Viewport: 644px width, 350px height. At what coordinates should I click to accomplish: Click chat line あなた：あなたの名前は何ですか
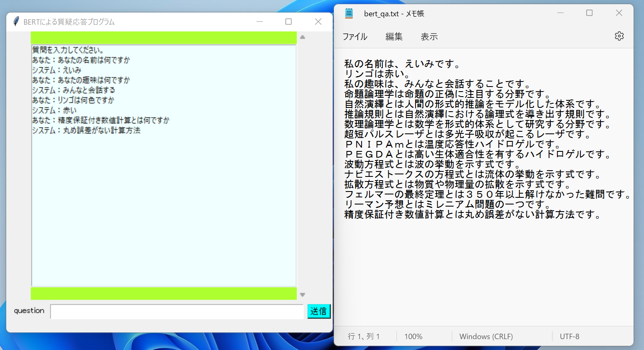click(x=81, y=60)
